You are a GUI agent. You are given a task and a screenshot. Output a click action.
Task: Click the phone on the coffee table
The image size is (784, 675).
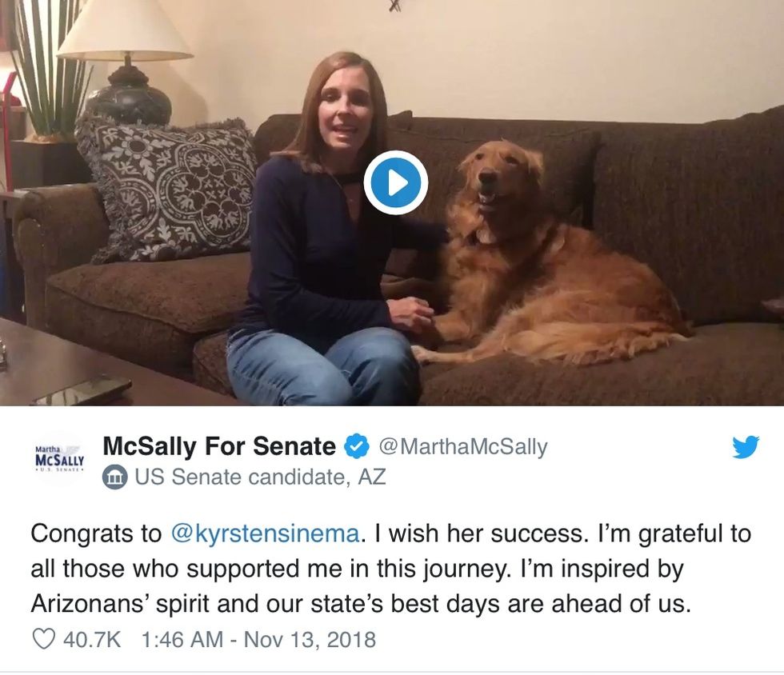point(82,389)
